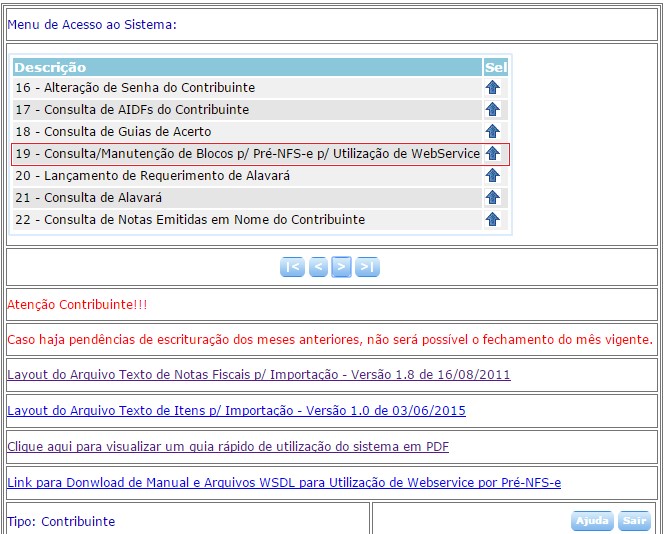Select row 19 Consulta/Manutenção de Blocos text
The width and height of the screenshot is (665, 534).
(x=247, y=154)
